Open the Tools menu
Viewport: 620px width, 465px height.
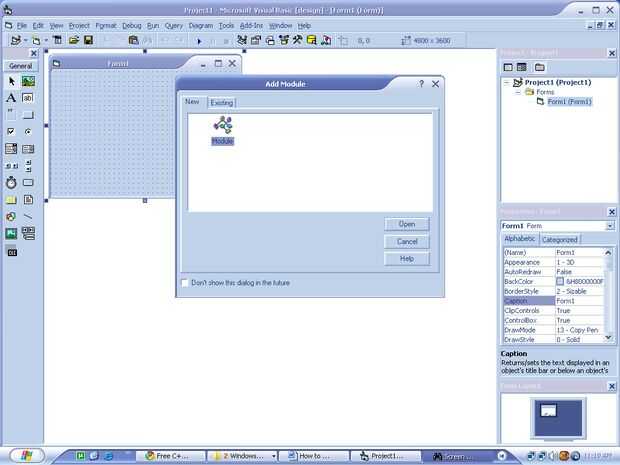click(x=226, y=26)
